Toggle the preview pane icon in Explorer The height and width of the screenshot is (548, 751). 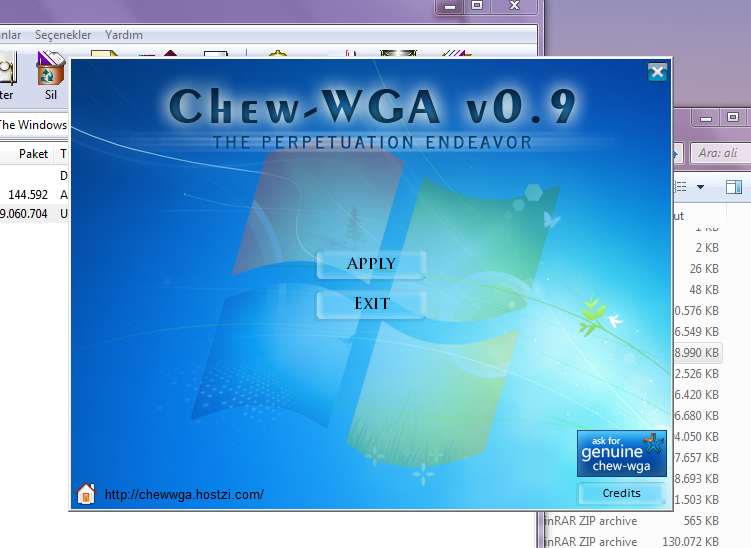734,187
